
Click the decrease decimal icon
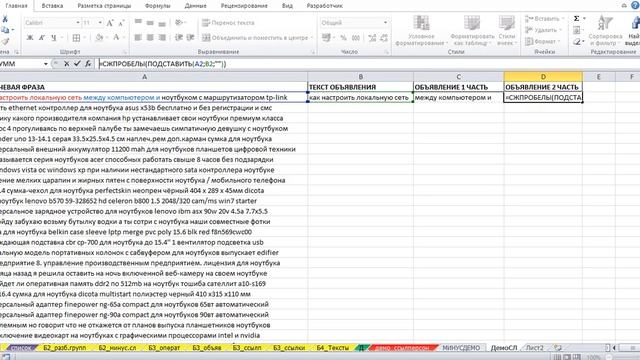pos(384,38)
